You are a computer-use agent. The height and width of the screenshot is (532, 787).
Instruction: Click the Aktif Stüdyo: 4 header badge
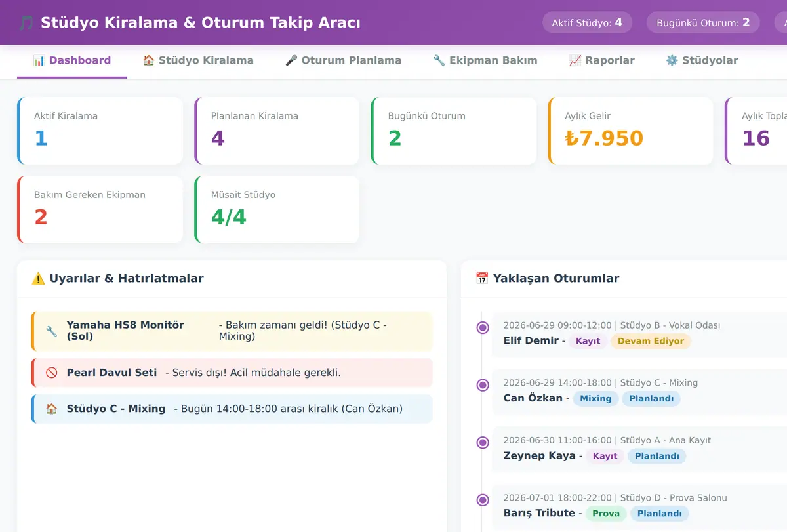click(587, 23)
